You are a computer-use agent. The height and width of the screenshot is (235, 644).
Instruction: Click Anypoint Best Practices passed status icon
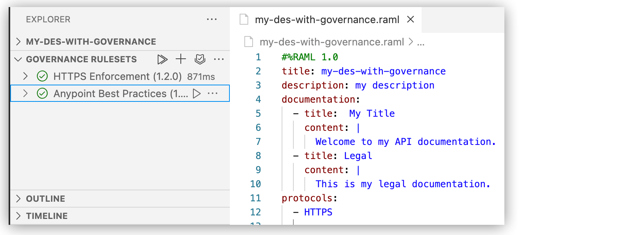pos(42,94)
